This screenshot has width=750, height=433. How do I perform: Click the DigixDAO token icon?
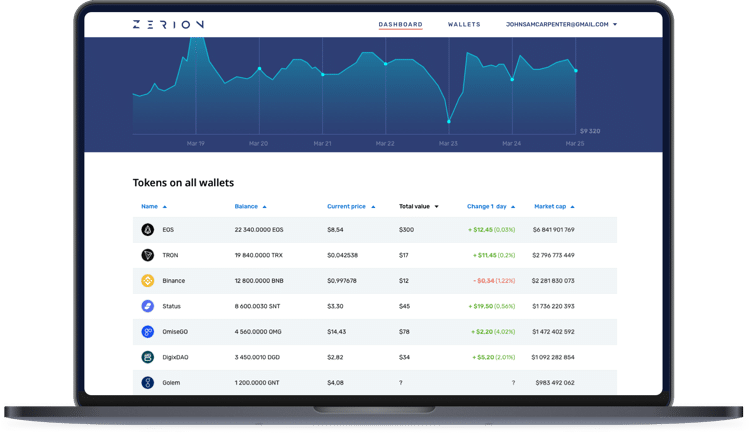(148, 357)
